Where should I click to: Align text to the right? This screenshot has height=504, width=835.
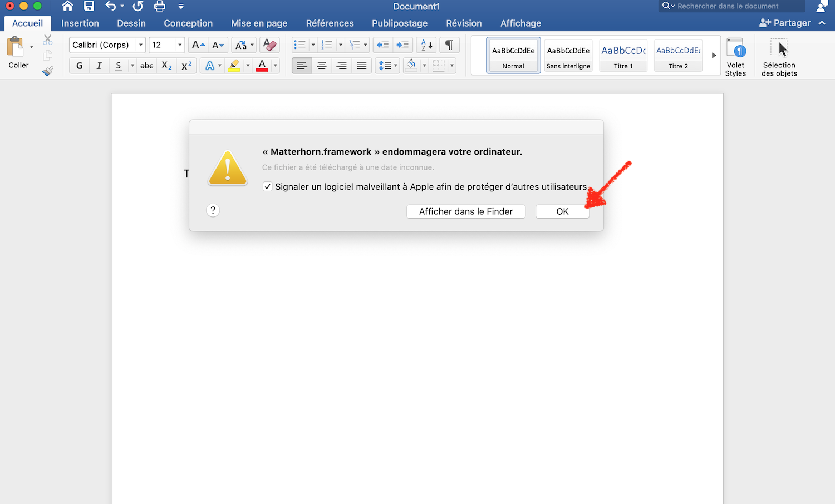(342, 66)
